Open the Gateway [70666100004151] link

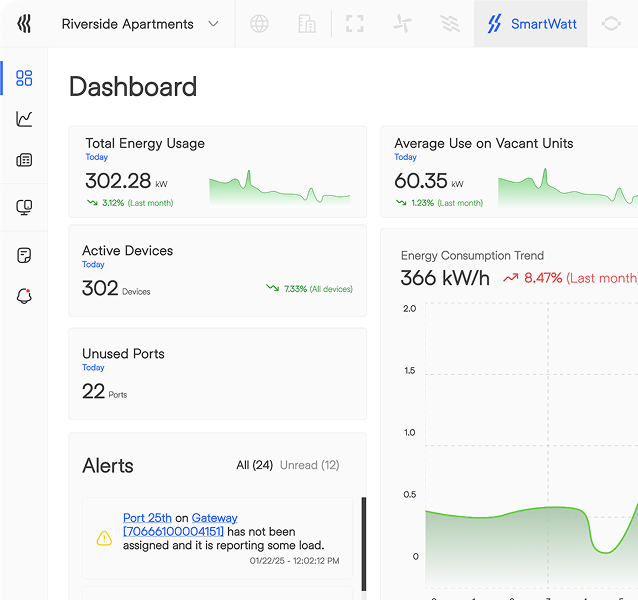point(180,525)
